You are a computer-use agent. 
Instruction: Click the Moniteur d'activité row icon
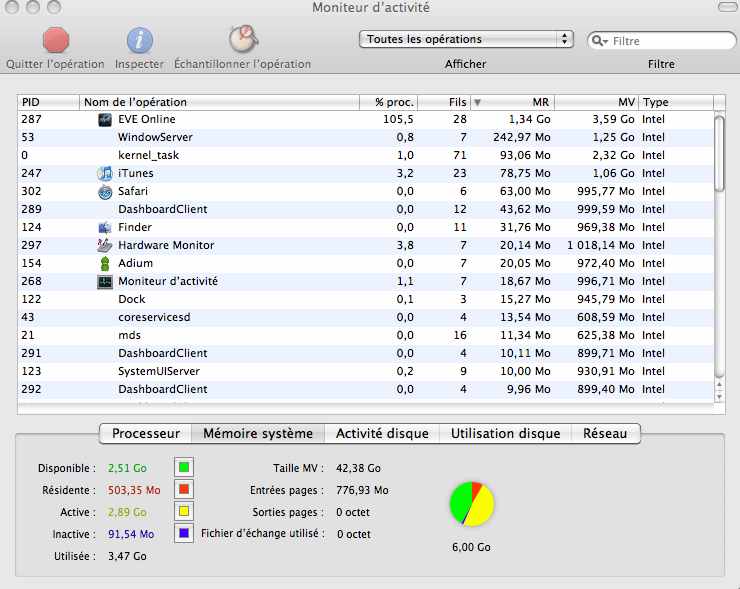coord(105,282)
